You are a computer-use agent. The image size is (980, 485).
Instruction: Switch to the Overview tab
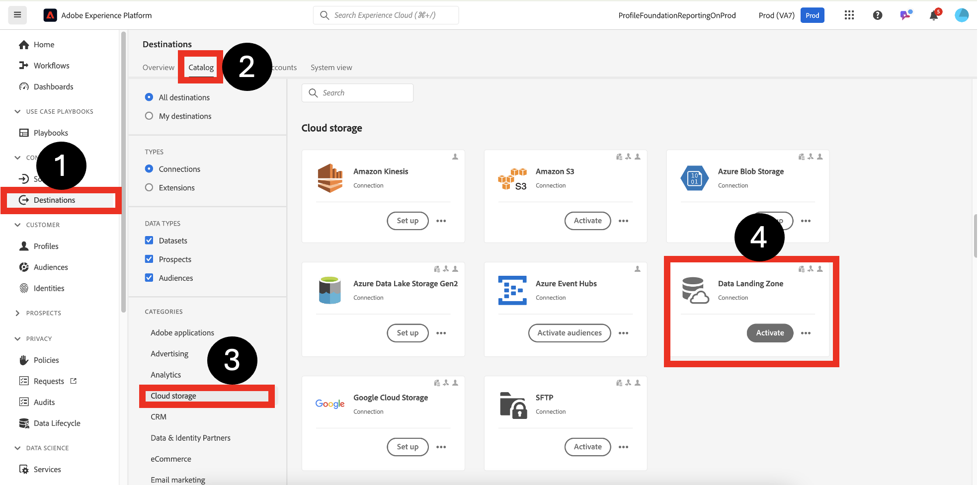click(x=158, y=68)
